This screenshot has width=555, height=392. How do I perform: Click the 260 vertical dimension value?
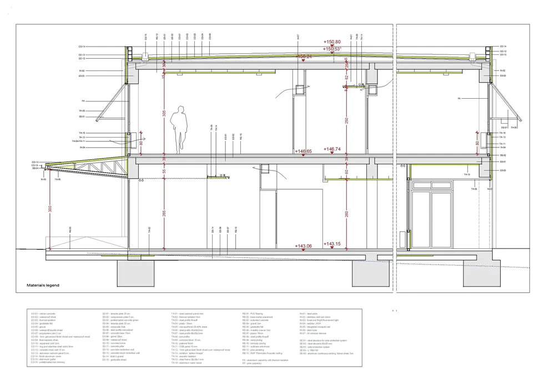(347, 214)
